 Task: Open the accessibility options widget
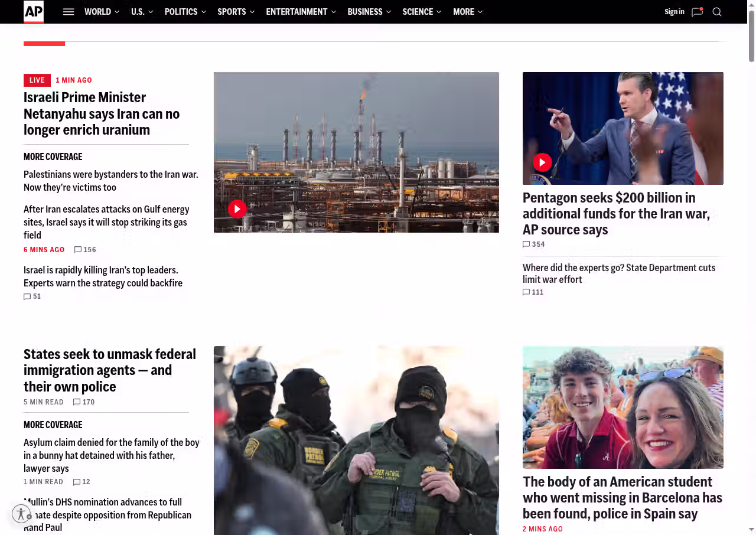(21, 514)
